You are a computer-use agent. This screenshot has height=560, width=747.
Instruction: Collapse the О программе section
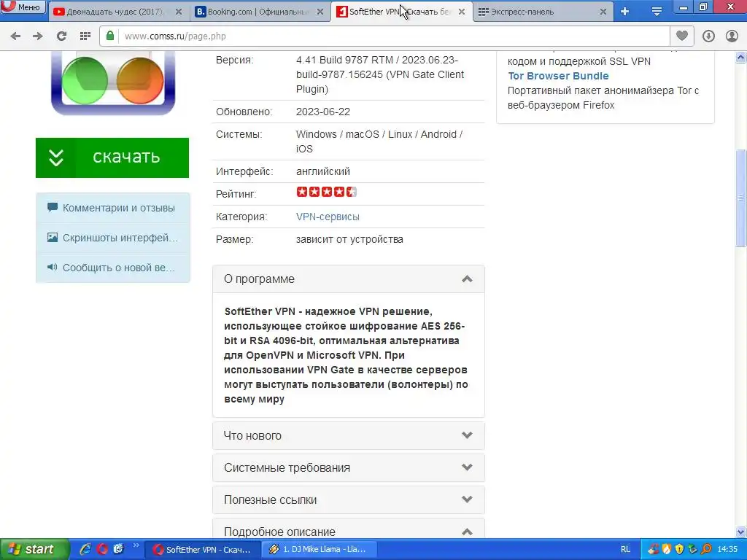tap(349, 279)
